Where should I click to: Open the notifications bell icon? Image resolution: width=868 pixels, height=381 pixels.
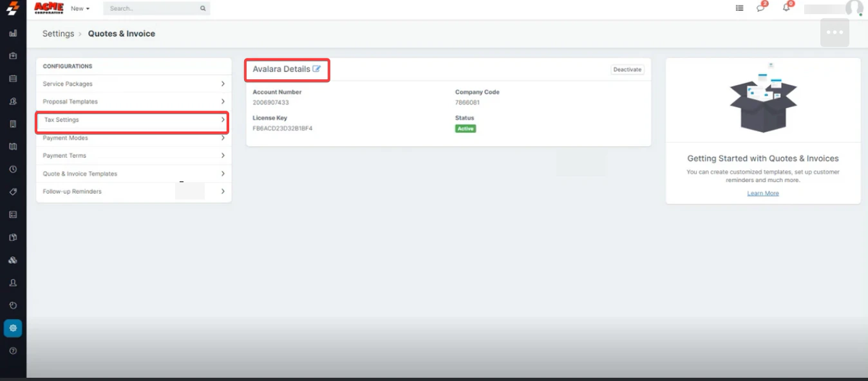[x=788, y=7]
